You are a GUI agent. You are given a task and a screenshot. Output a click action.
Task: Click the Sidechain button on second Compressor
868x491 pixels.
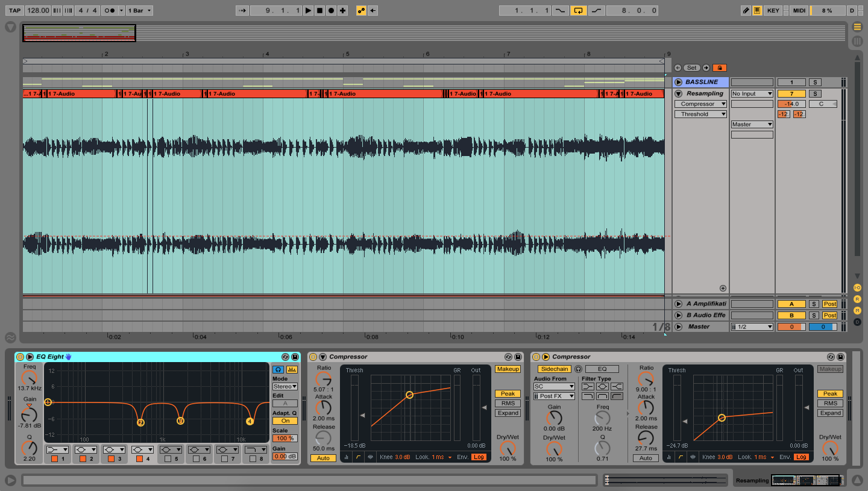coord(554,369)
